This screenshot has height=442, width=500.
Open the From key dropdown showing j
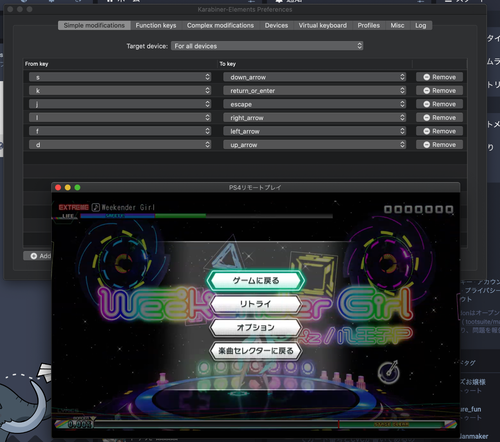(120, 104)
